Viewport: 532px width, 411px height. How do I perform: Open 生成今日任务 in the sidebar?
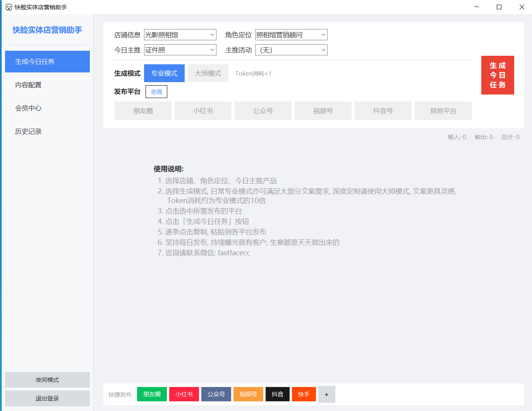tap(47, 62)
